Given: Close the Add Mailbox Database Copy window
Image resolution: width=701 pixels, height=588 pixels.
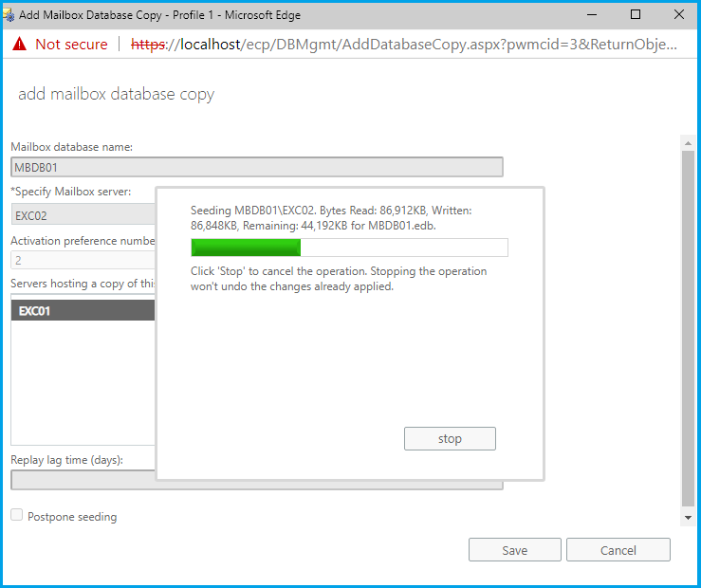Looking at the screenshot, I should [x=678, y=14].
